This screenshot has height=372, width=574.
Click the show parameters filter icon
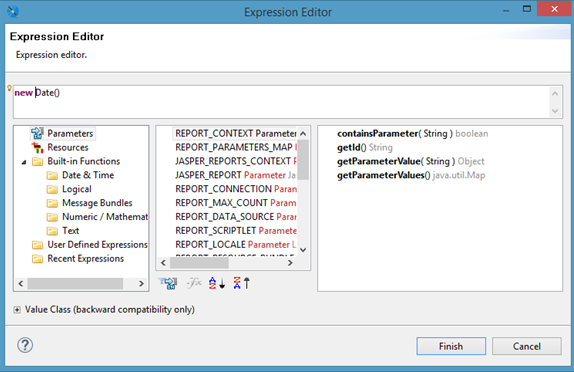tap(168, 283)
